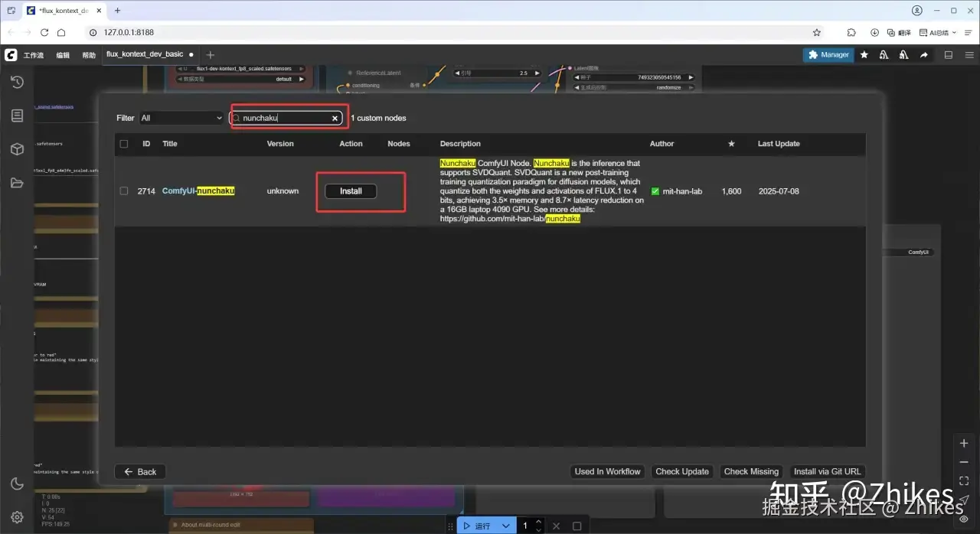Click the select mode arrow icon
The height and width of the screenshot is (534, 980).
[x=964, y=500]
